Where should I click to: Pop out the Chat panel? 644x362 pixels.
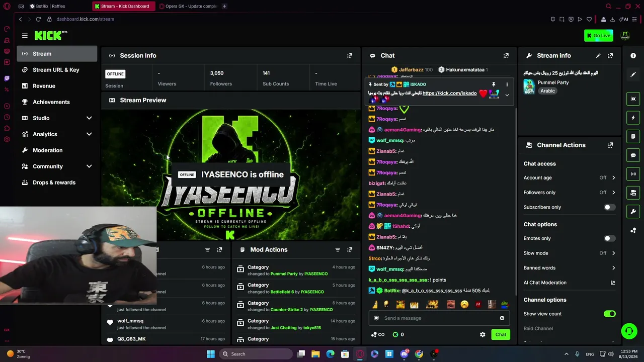coord(506,56)
